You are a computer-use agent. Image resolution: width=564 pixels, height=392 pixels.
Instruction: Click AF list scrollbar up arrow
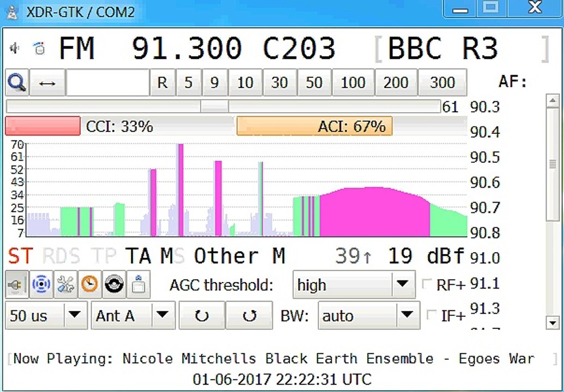[553, 101]
